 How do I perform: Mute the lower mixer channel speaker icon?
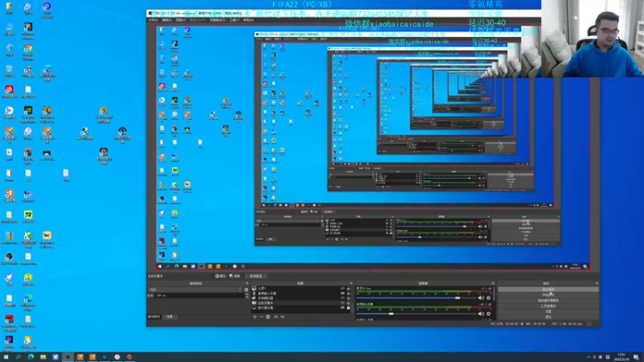tap(481, 314)
